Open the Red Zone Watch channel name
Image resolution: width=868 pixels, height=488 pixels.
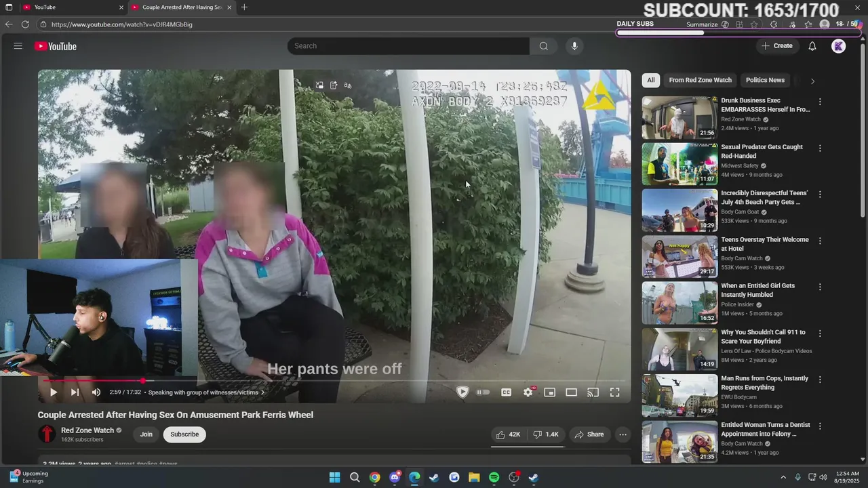pyautogui.click(x=87, y=430)
